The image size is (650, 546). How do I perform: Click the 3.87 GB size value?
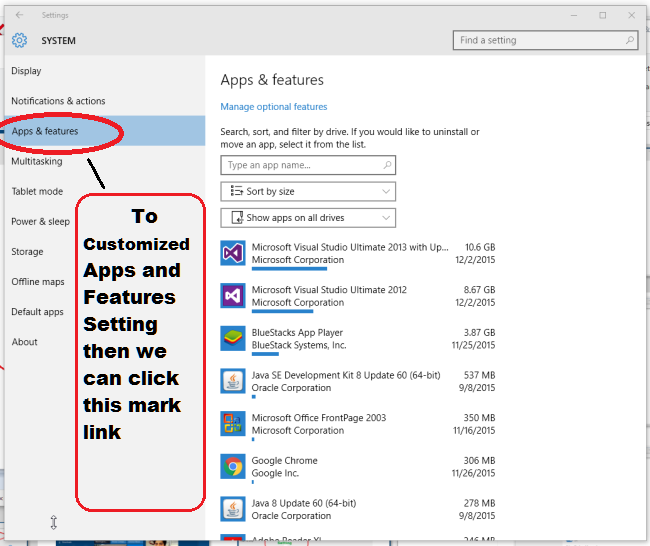(x=479, y=332)
